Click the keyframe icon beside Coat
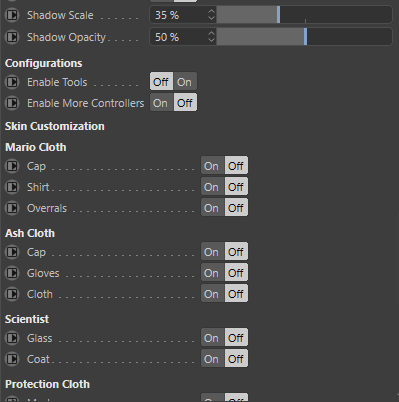This screenshot has width=399, height=402. tap(12, 359)
